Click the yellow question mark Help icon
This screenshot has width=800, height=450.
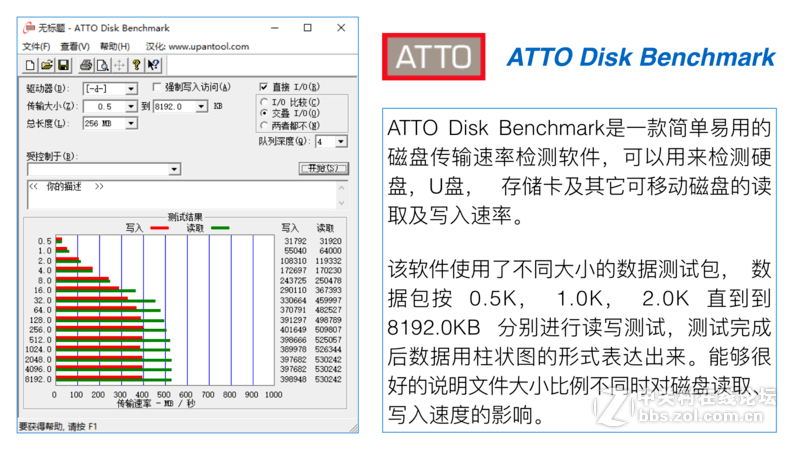[136, 65]
